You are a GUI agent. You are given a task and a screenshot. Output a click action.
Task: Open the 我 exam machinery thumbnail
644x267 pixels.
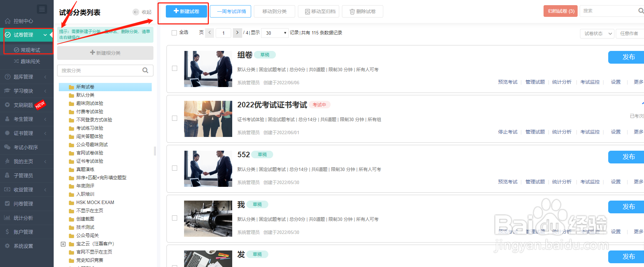[x=208, y=218]
